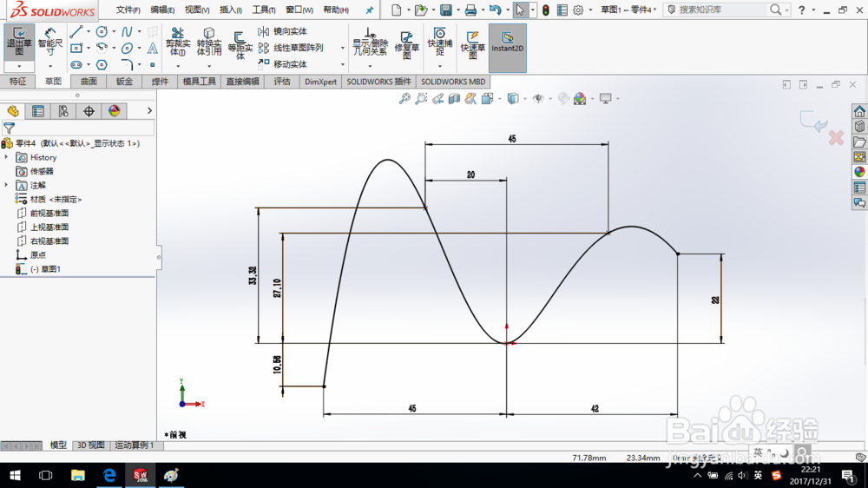Open the Circle tool dropdown arrow
Screen dimensions: 868x488
coord(114,31)
